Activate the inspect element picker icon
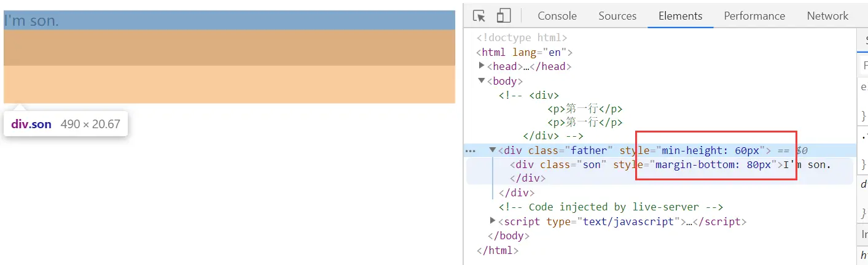 pos(480,16)
